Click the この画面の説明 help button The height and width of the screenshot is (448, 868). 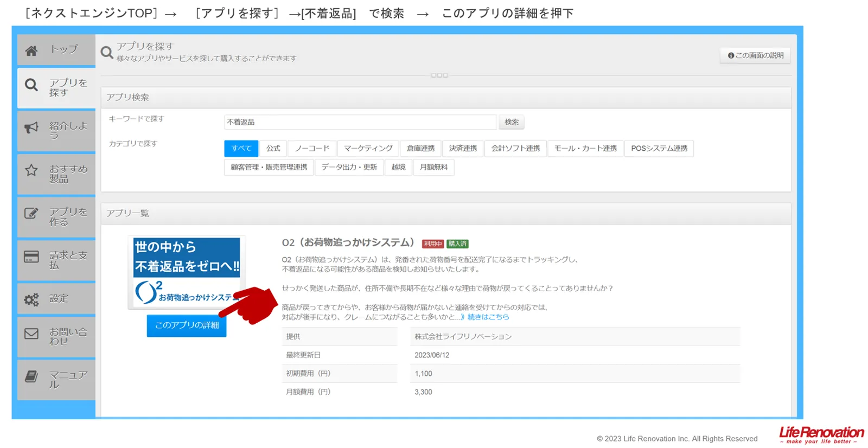tap(755, 55)
